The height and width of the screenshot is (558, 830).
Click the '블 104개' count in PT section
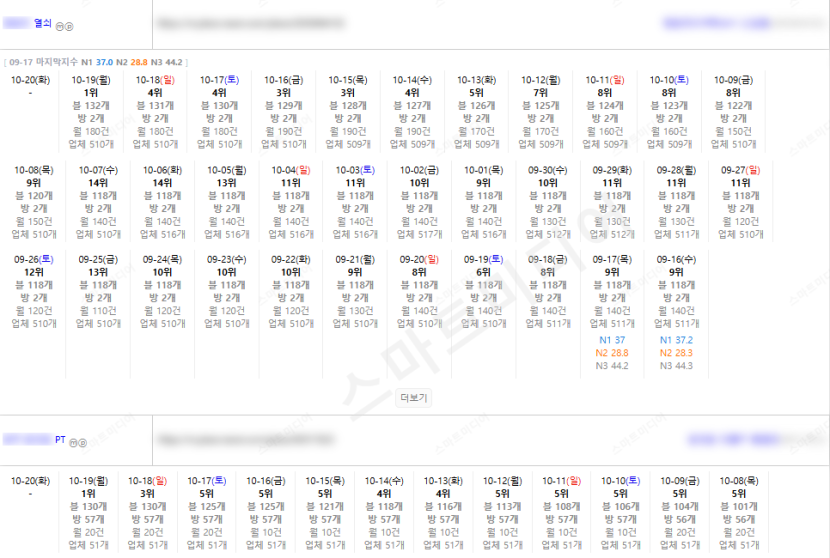coord(680,507)
